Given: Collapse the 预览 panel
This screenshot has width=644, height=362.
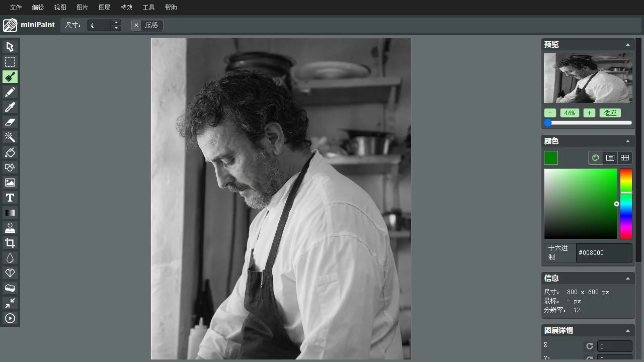Looking at the screenshot, I should click(x=628, y=45).
